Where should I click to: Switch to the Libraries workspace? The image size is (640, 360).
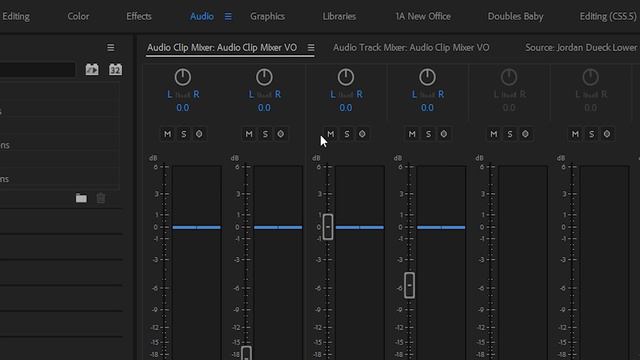pyautogui.click(x=339, y=16)
